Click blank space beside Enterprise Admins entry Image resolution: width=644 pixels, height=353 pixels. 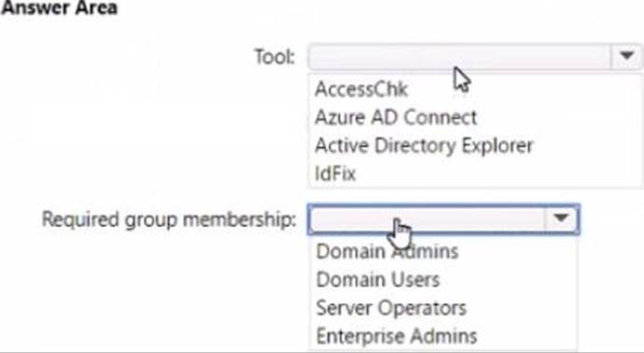coord(526,336)
